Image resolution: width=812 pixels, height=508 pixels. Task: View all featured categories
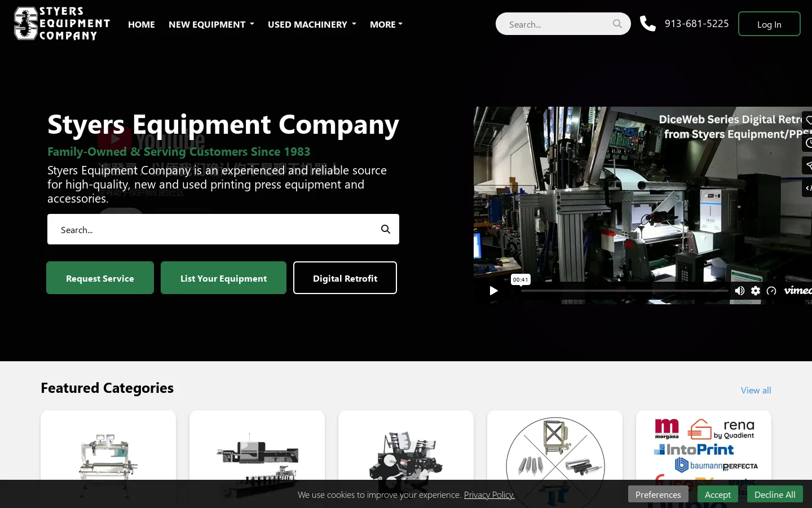point(756,390)
